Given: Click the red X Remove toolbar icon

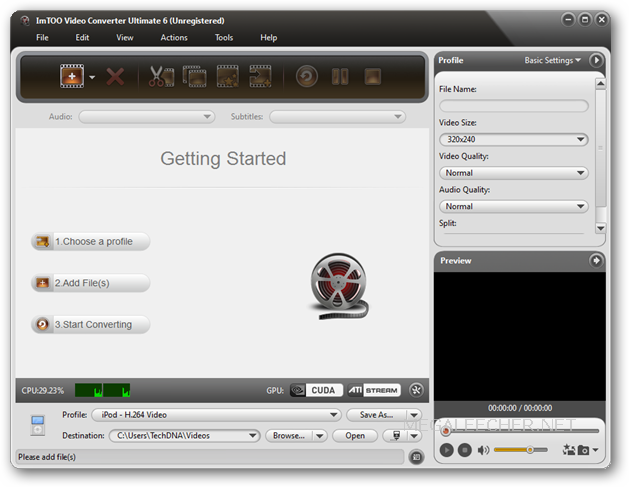Looking at the screenshot, I should pyautogui.click(x=115, y=76).
